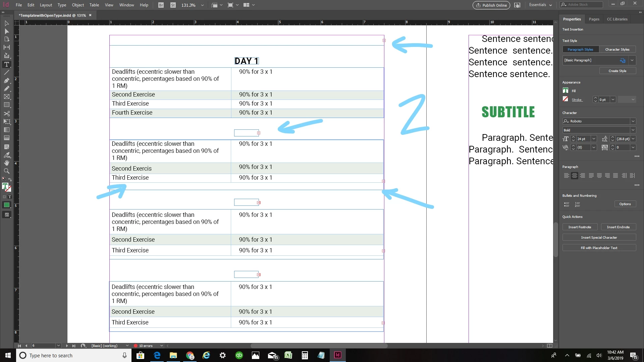644x362 pixels.
Task: Expand the Roboto font family dropdown
Action: coord(633,121)
